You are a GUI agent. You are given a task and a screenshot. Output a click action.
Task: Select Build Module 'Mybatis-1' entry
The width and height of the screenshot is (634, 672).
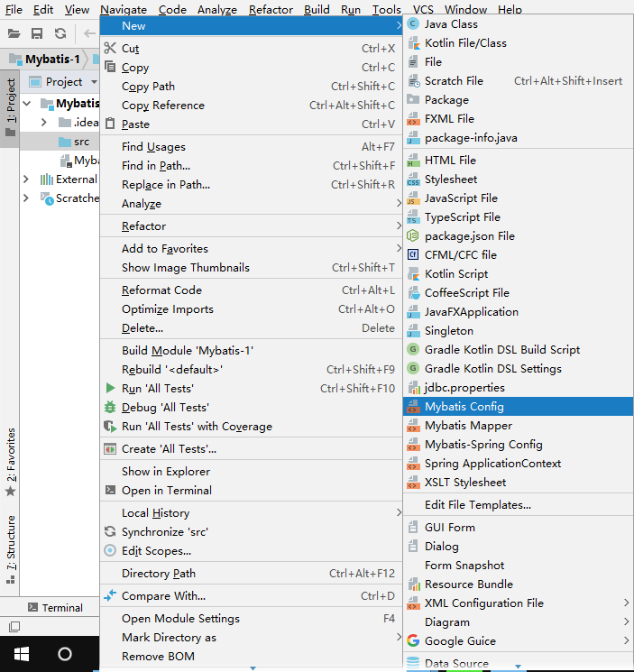pyautogui.click(x=251, y=351)
